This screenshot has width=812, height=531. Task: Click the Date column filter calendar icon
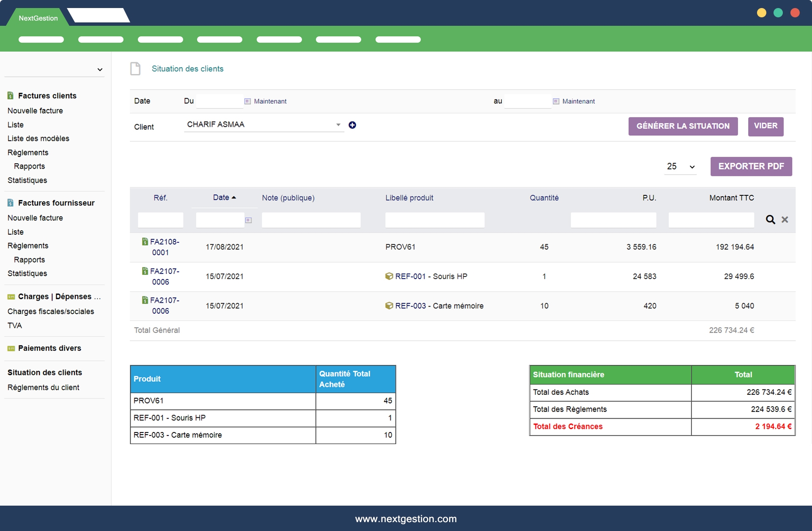(248, 220)
